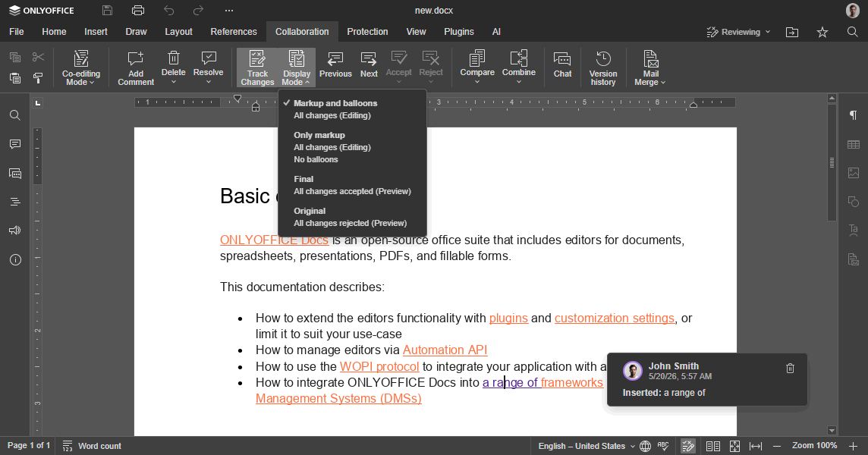This screenshot has width=868, height=455.
Task: Toggle track changes icon in status bar
Action: pyautogui.click(x=687, y=446)
